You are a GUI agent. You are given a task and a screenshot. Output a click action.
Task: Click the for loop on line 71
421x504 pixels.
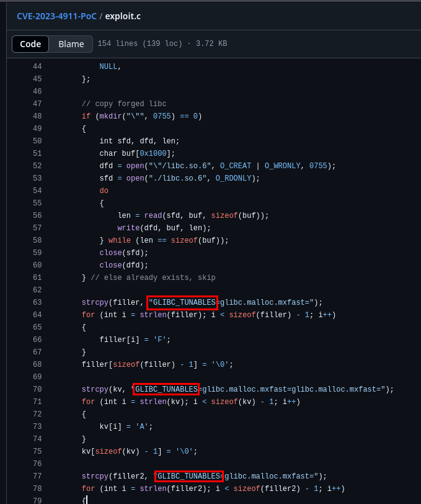pos(191,402)
